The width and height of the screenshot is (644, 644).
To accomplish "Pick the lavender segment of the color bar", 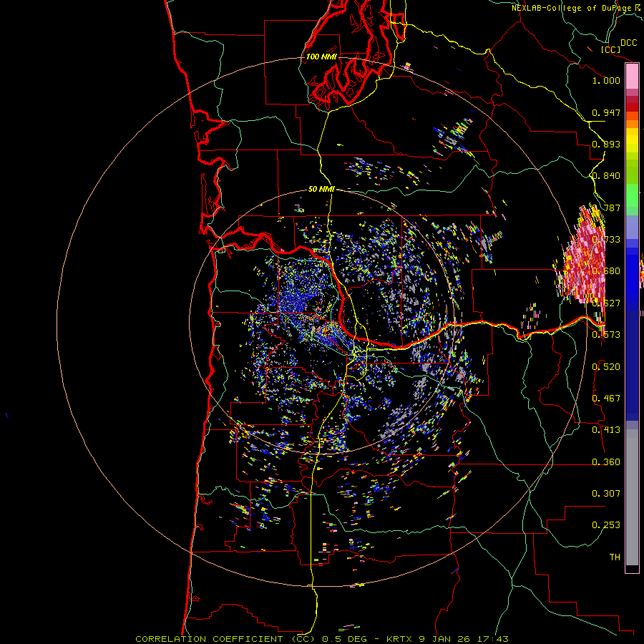I will pos(632,227).
